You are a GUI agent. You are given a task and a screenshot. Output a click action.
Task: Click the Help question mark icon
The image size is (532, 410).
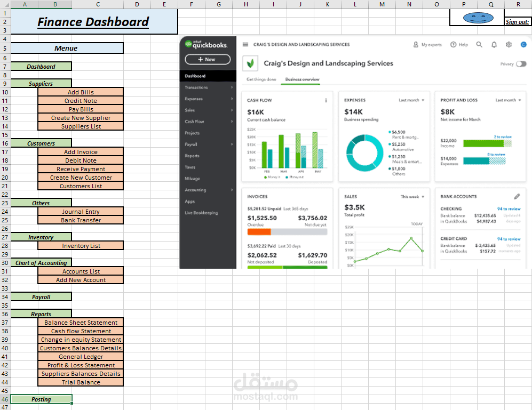coord(453,44)
